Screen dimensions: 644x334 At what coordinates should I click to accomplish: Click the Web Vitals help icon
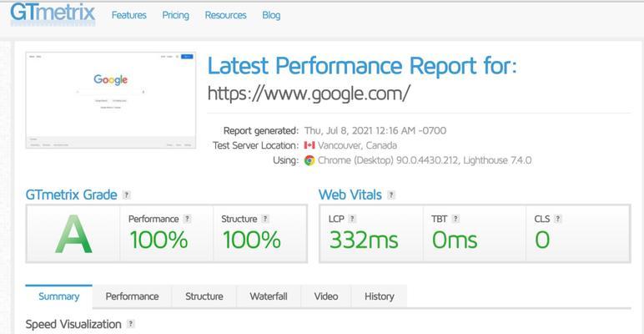click(x=391, y=195)
